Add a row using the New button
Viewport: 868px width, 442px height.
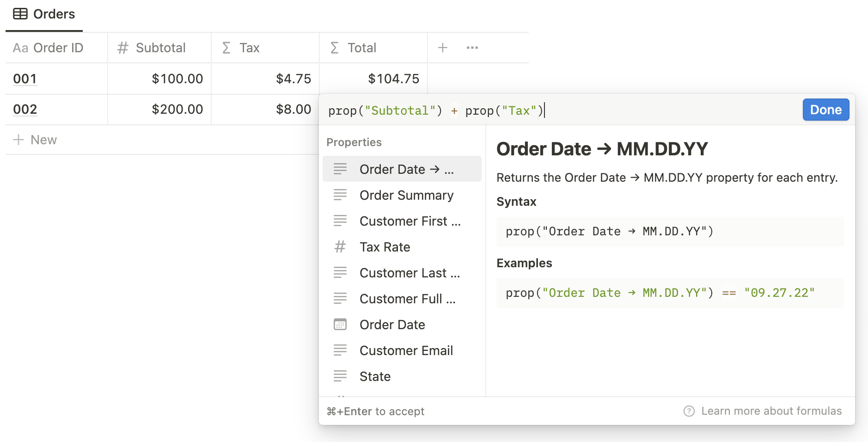coord(43,139)
